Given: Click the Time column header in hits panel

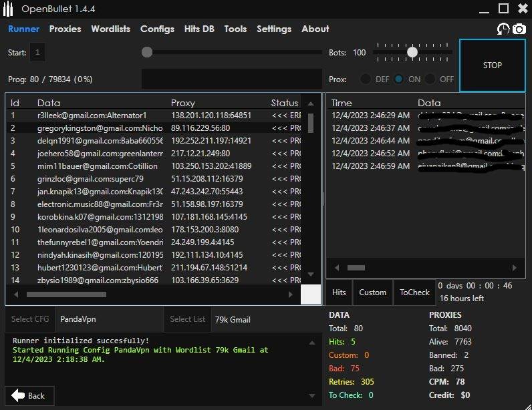Looking at the screenshot, I should (342, 103).
